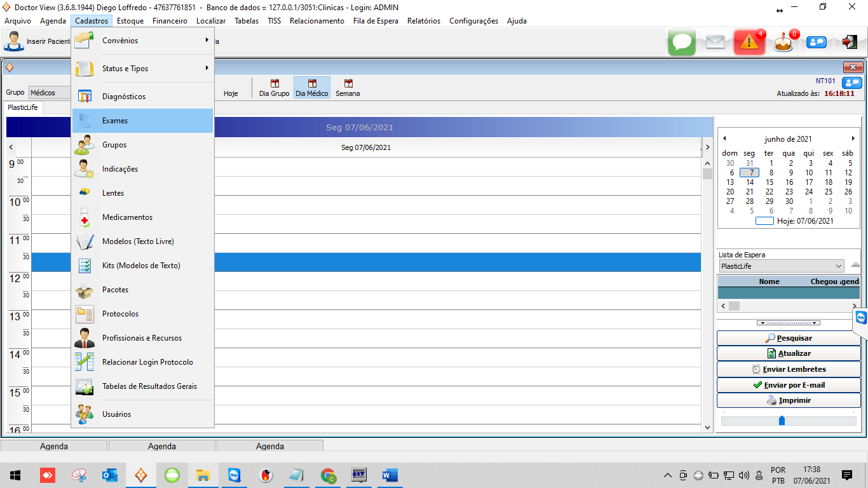Expand the Status e Tipos submenu
Viewport: 868px width, 488px height.
click(143, 69)
